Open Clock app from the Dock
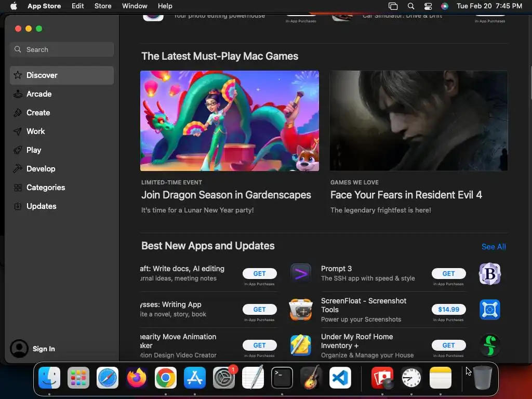Screen dimensions: 532x399 [411, 378]
